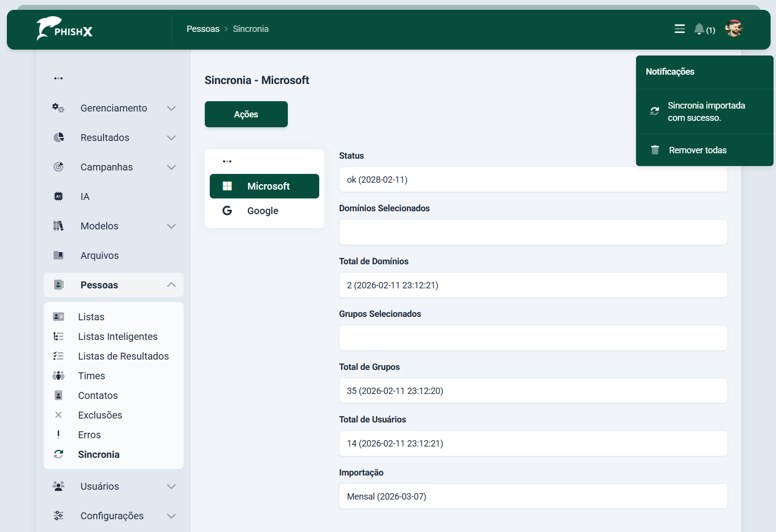The height and width of the screenshot is (532, 776).
Task: Click the sync icon in the notification item
Action: pyautogui.click(x=655, y=112)
